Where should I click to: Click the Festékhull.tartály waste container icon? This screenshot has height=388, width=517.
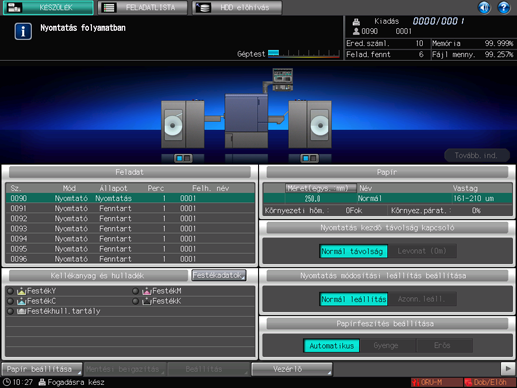21,311
